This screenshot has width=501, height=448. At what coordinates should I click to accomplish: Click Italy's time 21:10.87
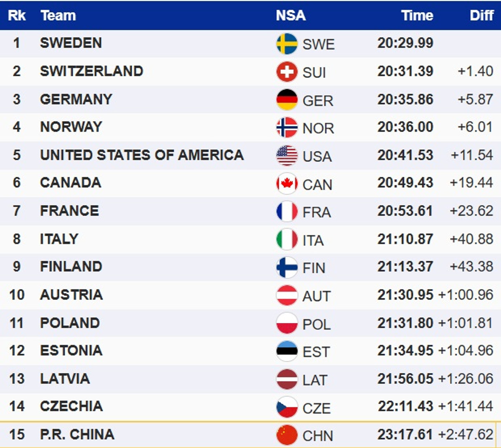point(405,239)
